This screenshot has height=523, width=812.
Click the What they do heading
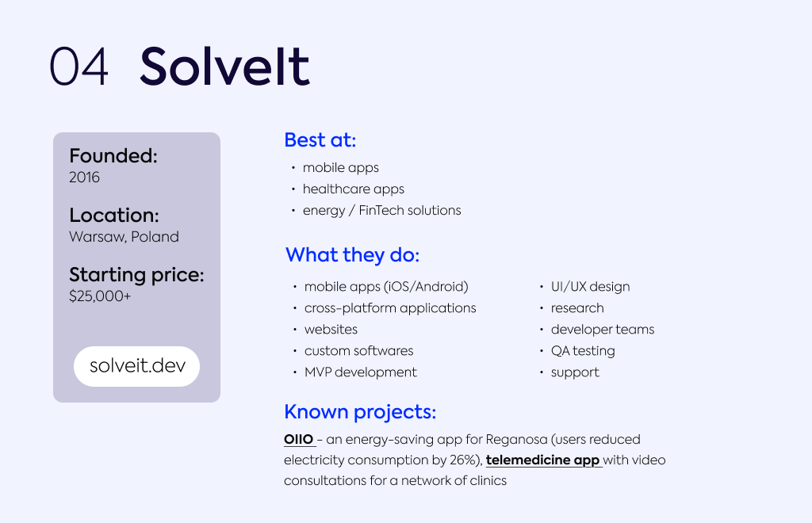(x=352, y=255)
